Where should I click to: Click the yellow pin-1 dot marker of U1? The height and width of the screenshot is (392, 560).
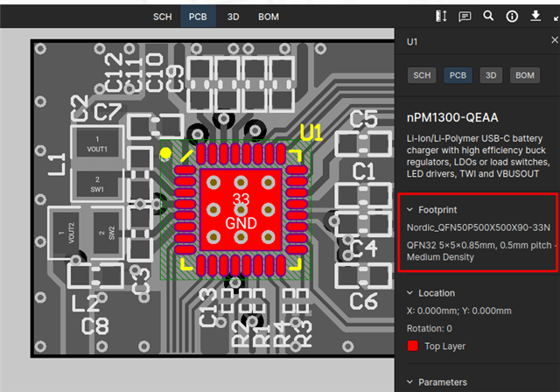(x=165, y=153)
